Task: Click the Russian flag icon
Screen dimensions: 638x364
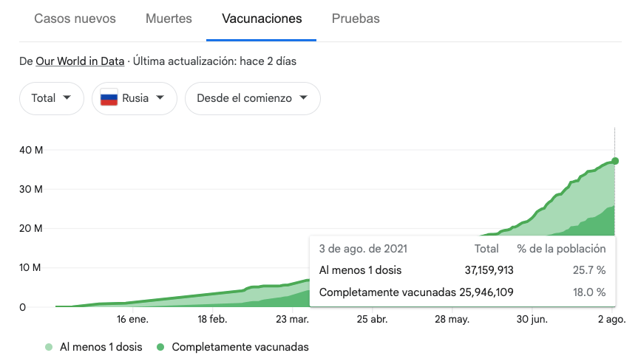Action: 109,98
